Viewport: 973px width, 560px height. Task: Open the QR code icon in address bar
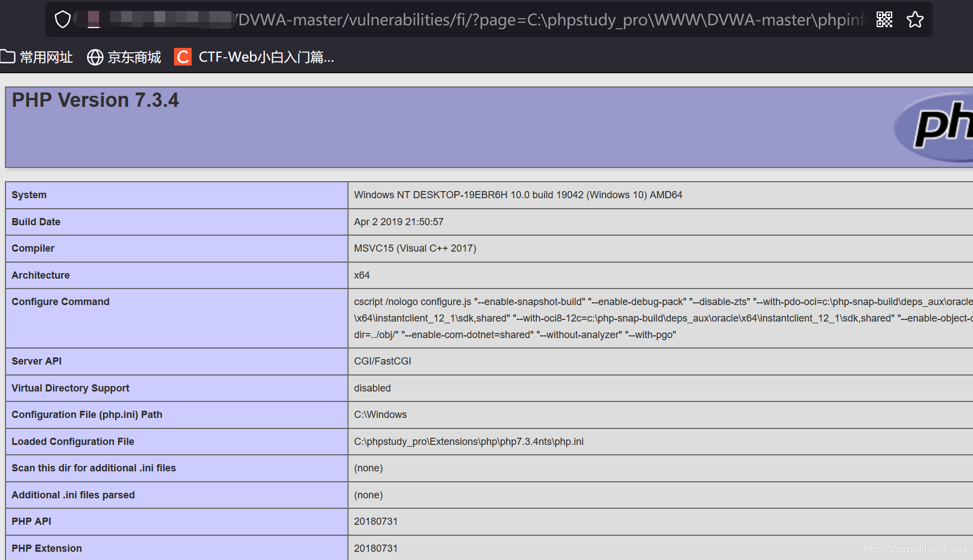click(884, 20)
